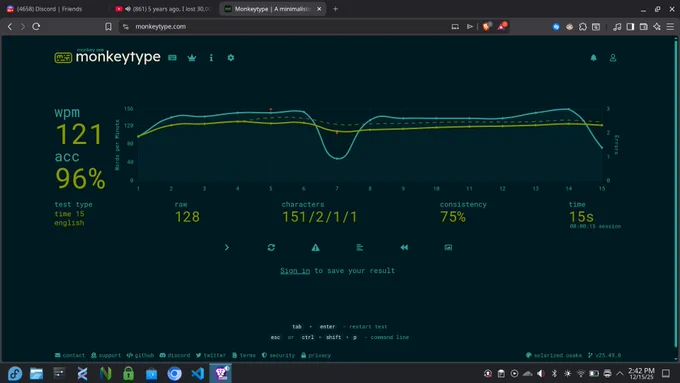The width and height of the screenshot is (680, 383).
Task: Go forward in browser history
Action: click(x=23, y=26)
